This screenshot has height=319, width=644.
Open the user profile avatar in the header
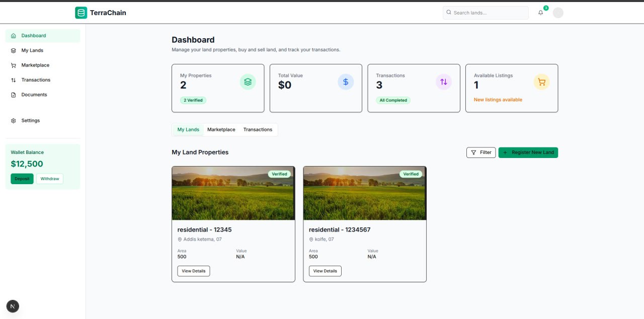coord(558,13)
